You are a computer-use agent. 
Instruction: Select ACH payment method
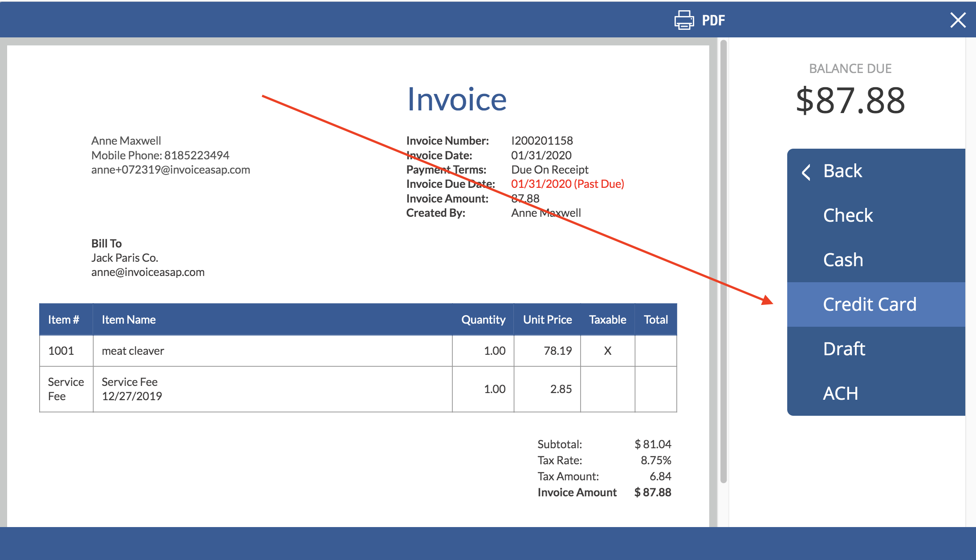point(840,393)
